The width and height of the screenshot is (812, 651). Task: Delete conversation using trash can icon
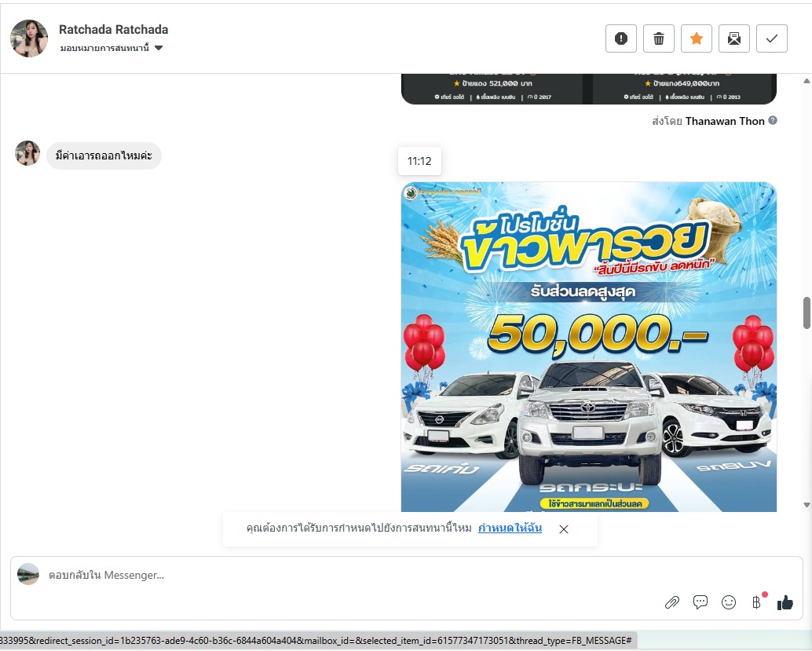pyautogui.click(x=658, y=38)
